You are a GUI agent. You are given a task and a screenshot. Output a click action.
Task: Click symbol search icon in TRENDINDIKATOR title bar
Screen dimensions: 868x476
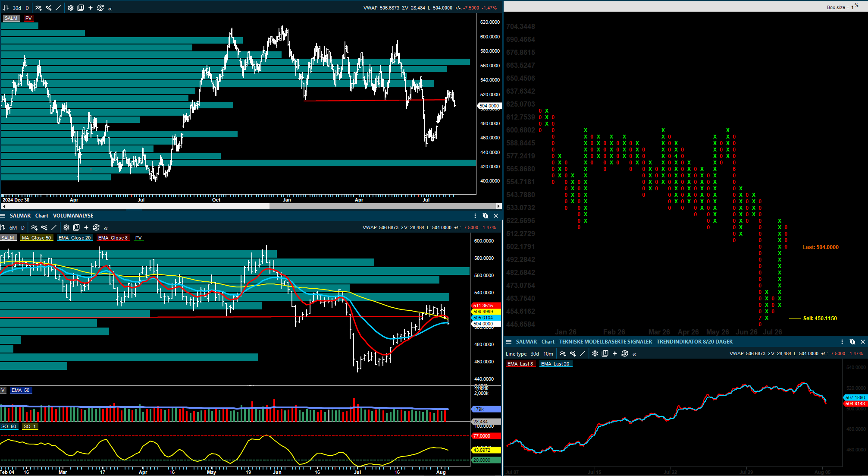852,342
